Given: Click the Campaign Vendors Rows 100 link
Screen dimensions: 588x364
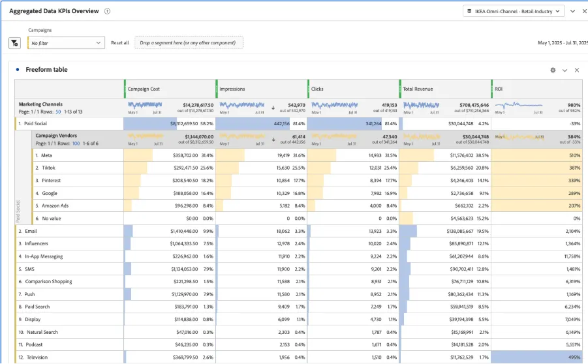Looking at the screenshot, I should coord(76,144).
